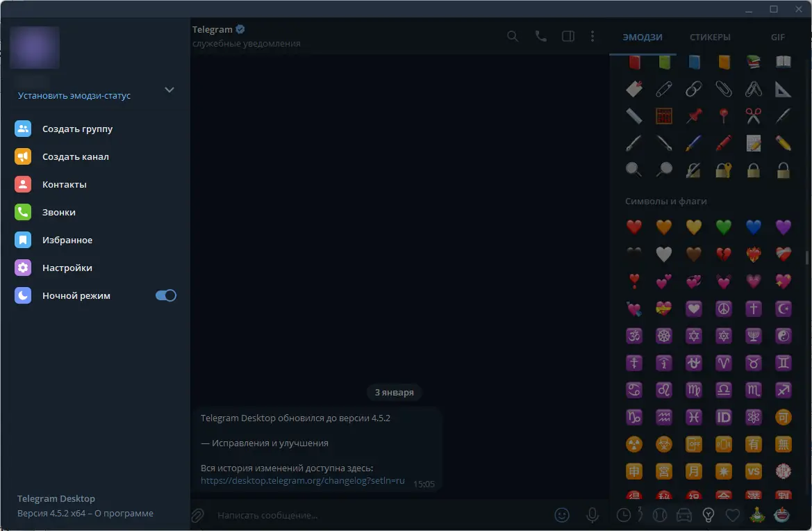This screenshot has height=531, width=812.
Task: Open Контакты from side menu
Action: pyautogui.click(x=95, y=184)
